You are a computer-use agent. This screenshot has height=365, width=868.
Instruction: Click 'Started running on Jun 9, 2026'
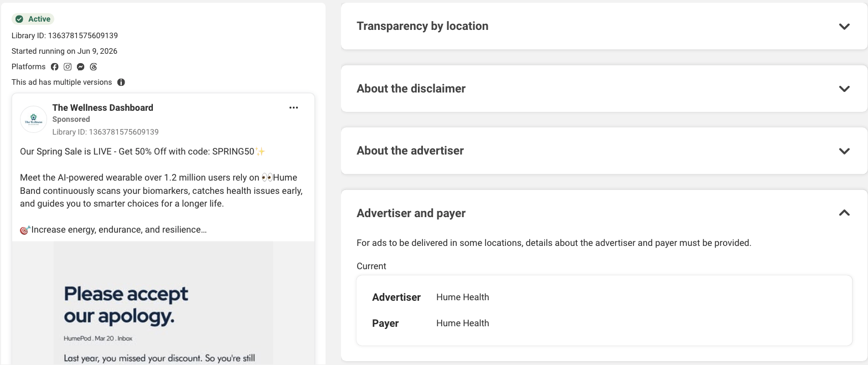(64, 51)
